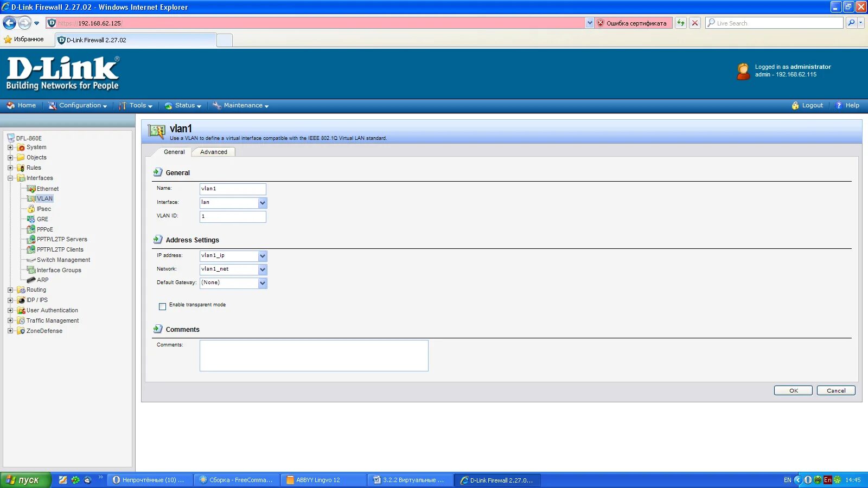Open the Configuration menu
The image size is (868, 488).
(78, 106)
